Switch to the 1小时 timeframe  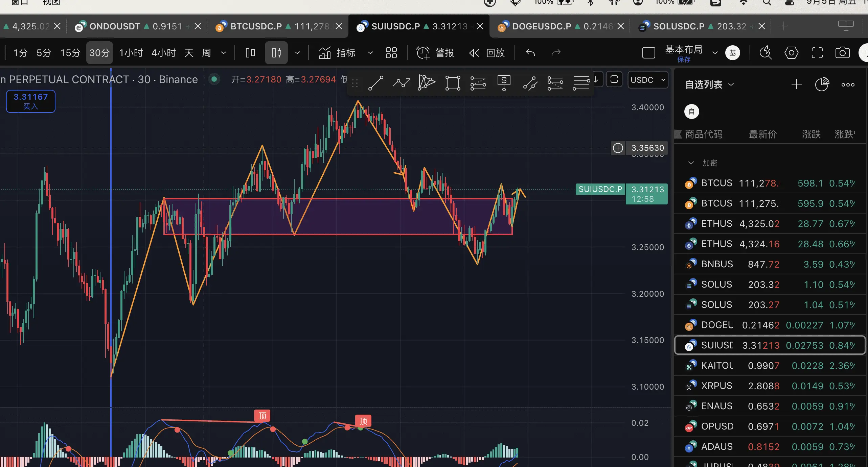coord(131,53)
